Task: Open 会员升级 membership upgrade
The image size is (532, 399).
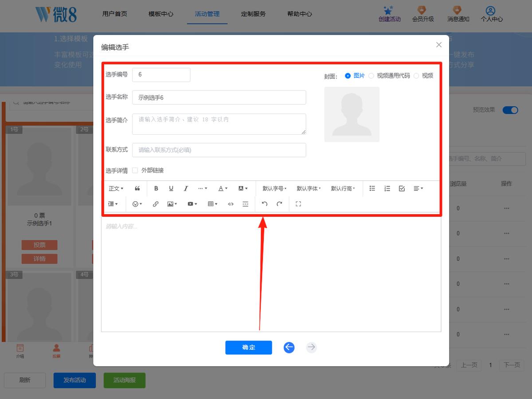Action: [423, 14]
